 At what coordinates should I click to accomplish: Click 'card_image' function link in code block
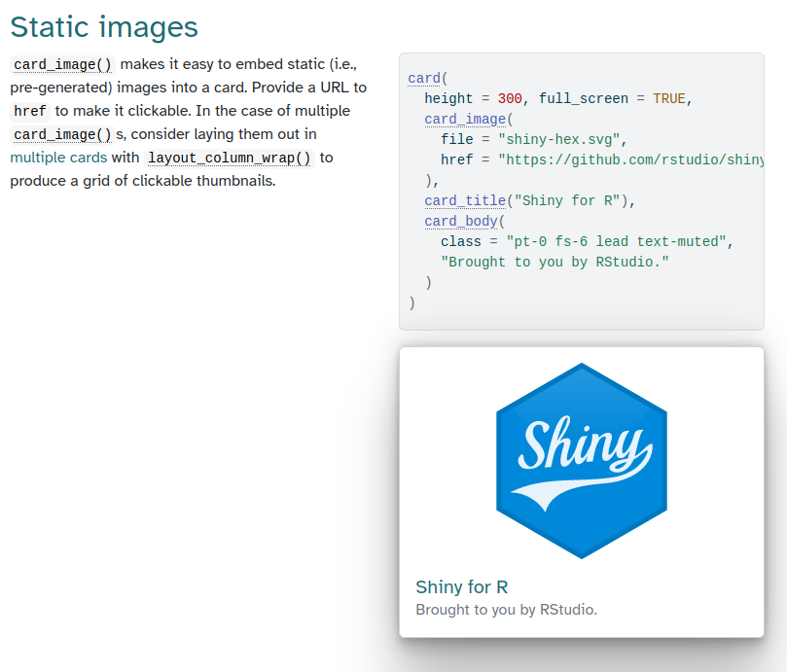tap(465, 119)
